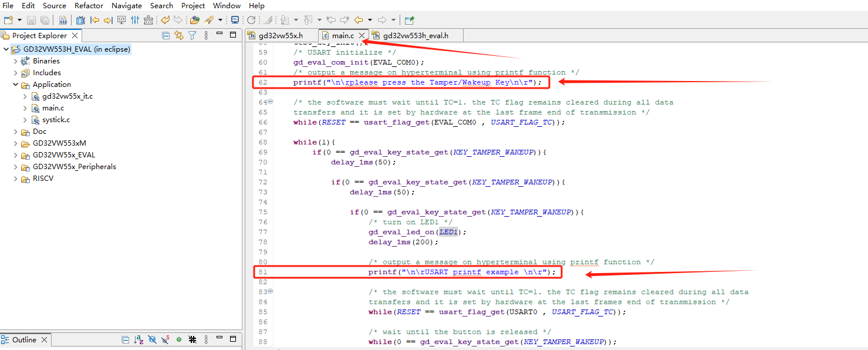Sort Outline entries alphabetically

click(139, 339)
